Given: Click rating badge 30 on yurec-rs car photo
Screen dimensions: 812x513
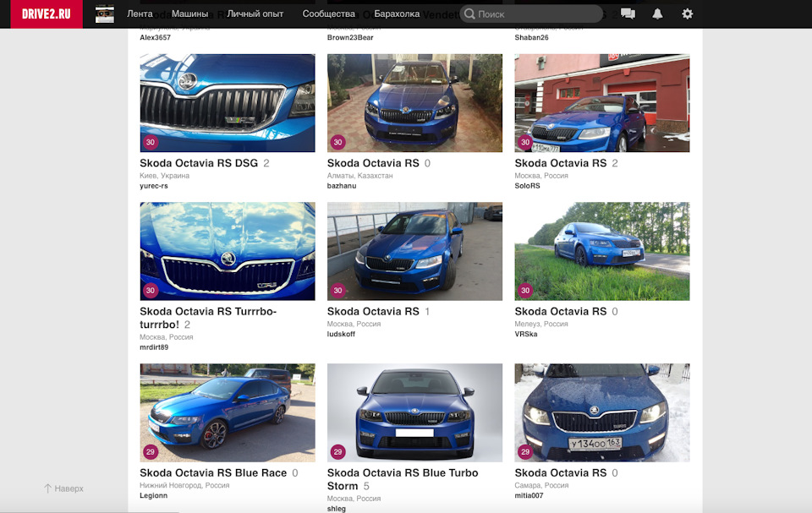Looking at the screenshot, I should (151, 142).
